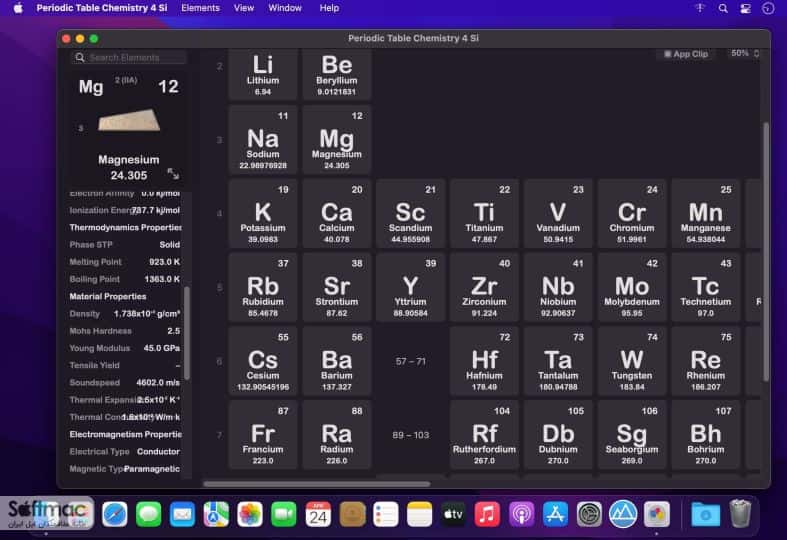Select the Niobium element tile
The image size is (787, 540).
pos(558,288)
